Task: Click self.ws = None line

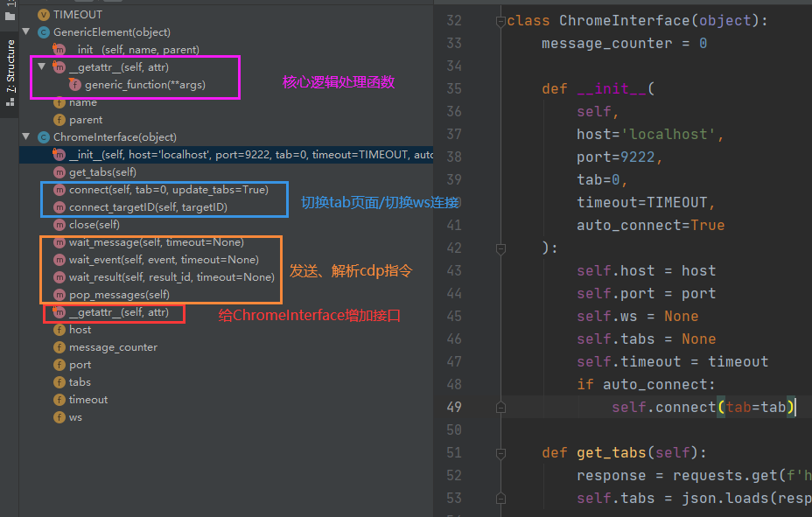Action: (x=638, y=316)
